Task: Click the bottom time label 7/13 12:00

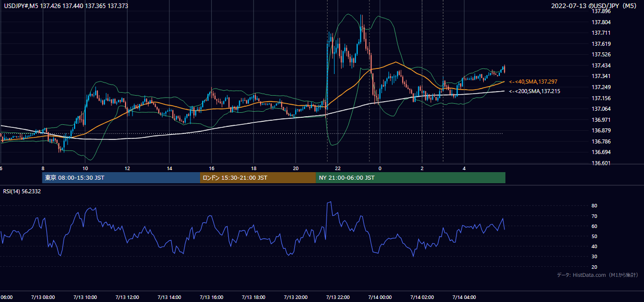Action: (127, 297)
